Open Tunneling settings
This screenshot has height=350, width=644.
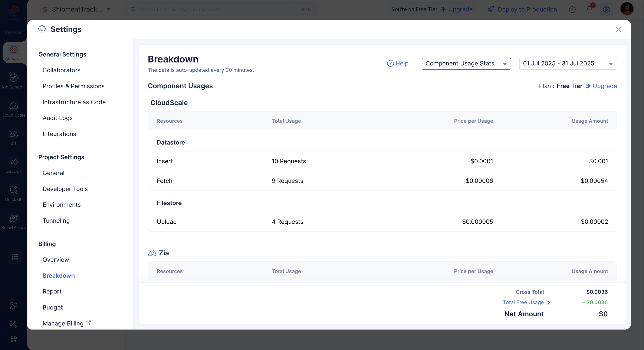pos(56,221)
